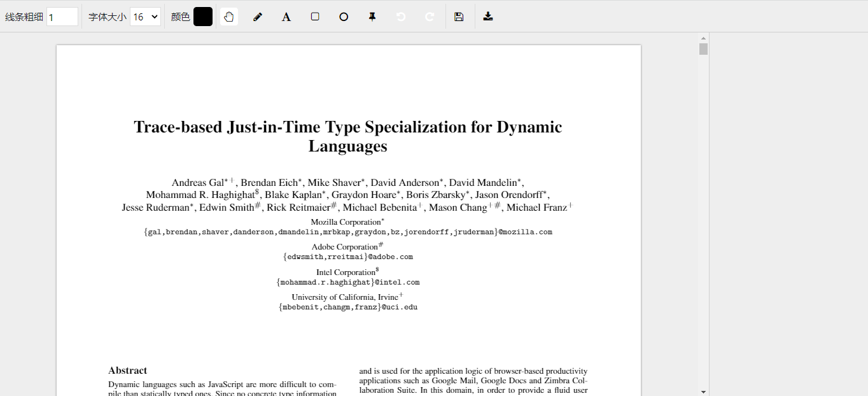Click author name 'Jesse Ruderman'
Screen dimensions: 868x396
point(156,208)
